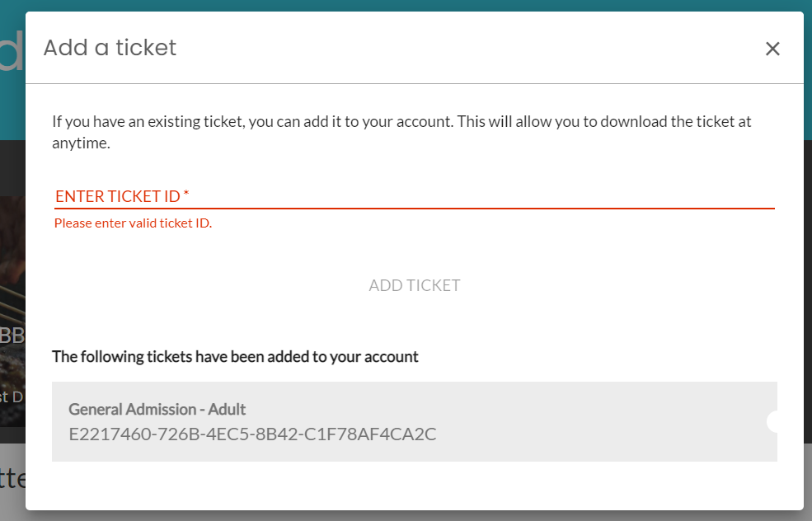Screen dimensions: 812x521
Task: Click the big letter behind the dialog title
Action: 12,50
